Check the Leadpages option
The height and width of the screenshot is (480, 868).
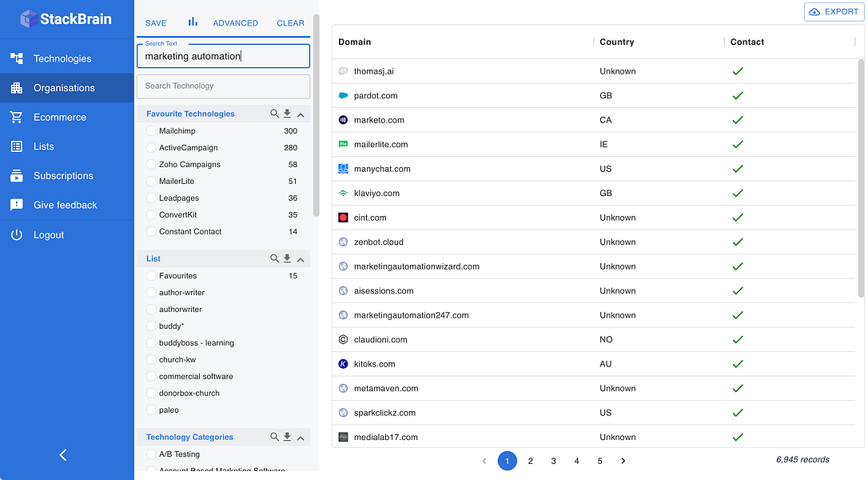[150, 198]
